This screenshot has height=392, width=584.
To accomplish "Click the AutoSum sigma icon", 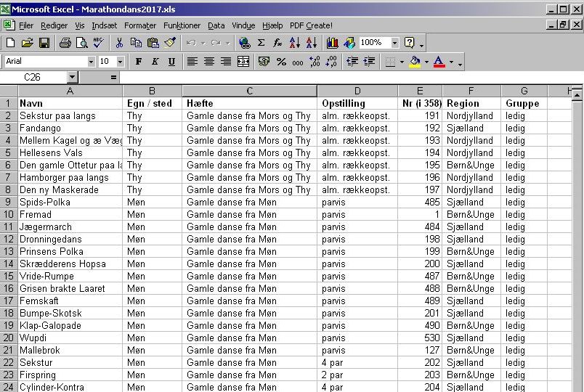I will click(261, 43).
